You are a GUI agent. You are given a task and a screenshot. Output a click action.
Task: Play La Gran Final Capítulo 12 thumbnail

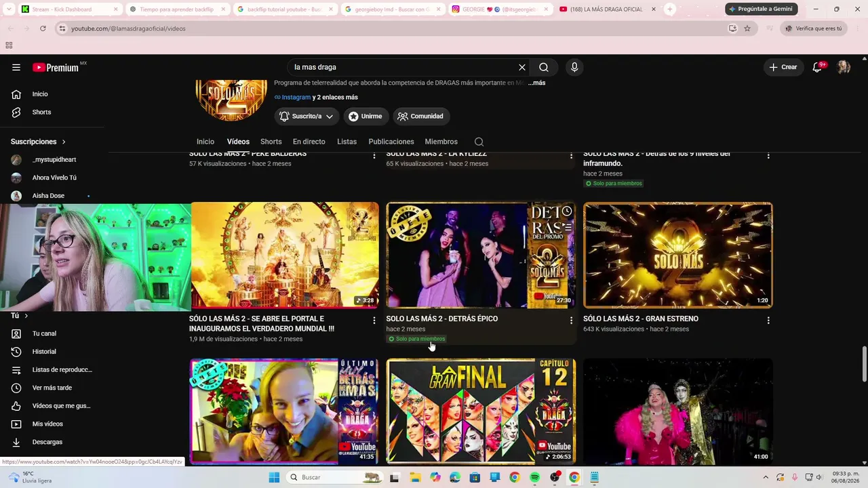point(481,411)
